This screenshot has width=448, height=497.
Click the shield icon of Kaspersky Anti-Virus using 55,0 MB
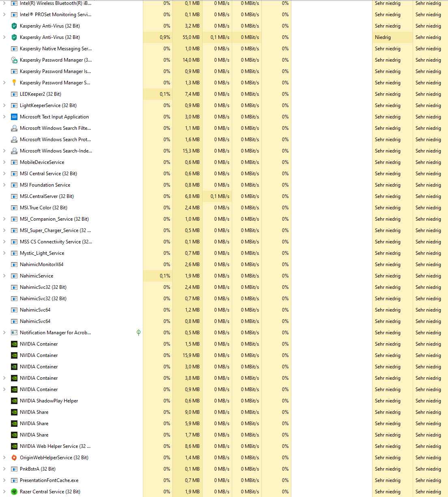pyautogui.click(x=14, y=37)
